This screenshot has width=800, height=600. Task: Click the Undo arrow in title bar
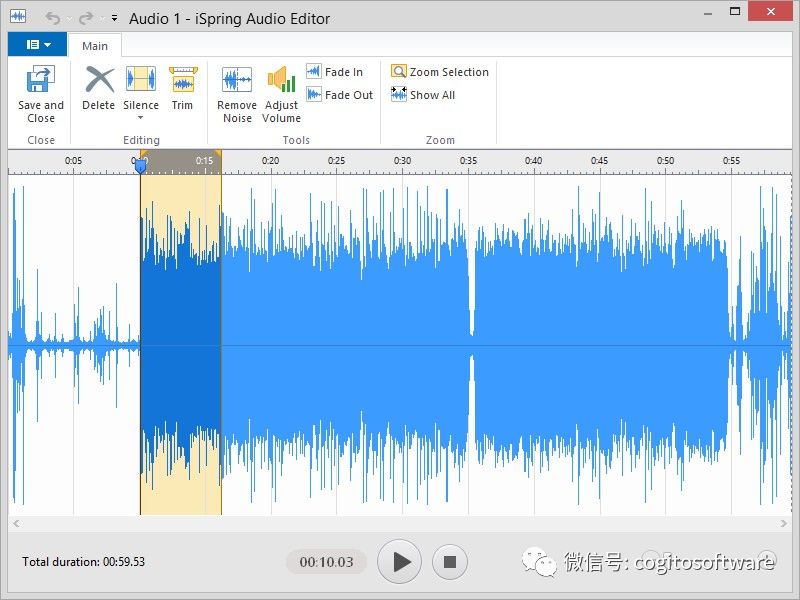pyautogui.click(x=53, y=18)
